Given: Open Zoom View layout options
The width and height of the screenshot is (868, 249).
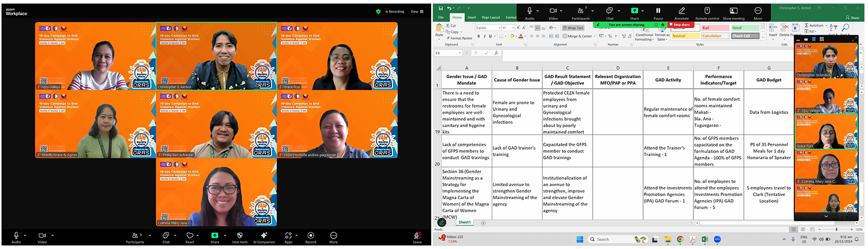Looking at the screenshot, I should click(x=417, y=12).
